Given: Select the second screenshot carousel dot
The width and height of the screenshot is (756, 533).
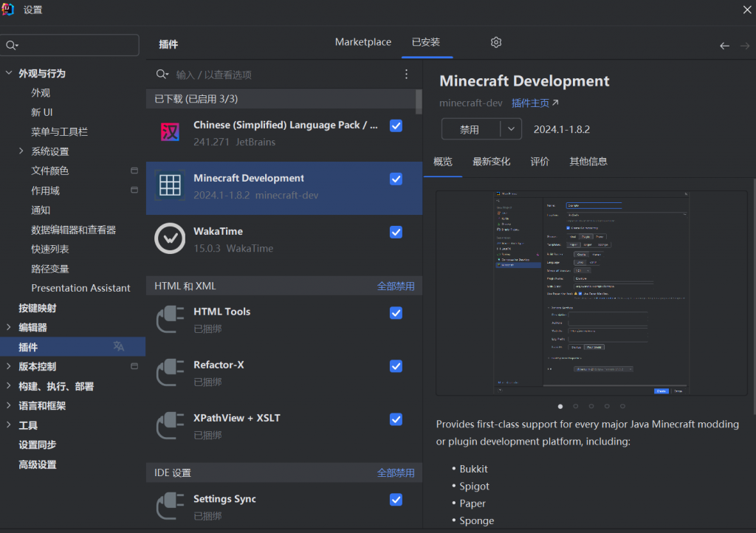Looking at the screenshot, I should point(576,406).
